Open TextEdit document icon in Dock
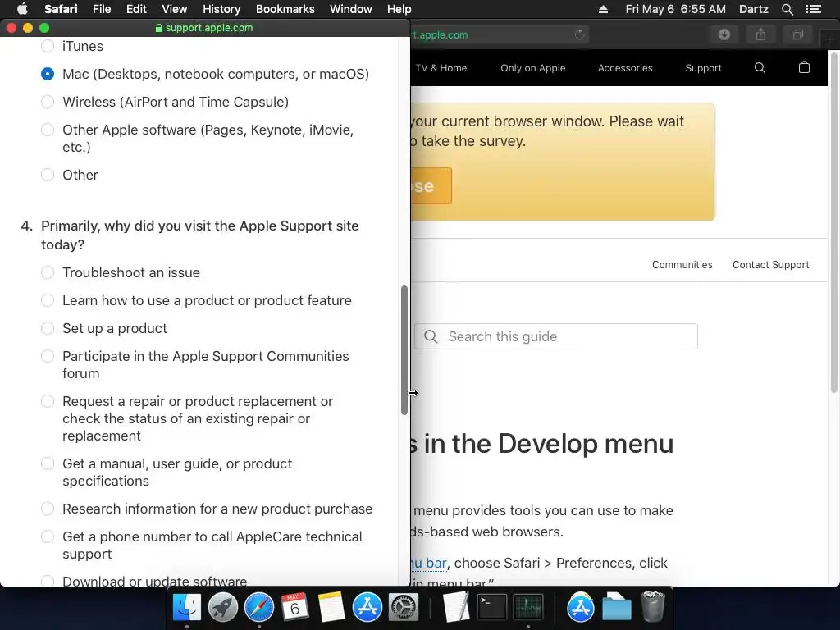840x630 pixels. (x=456, y=608)
